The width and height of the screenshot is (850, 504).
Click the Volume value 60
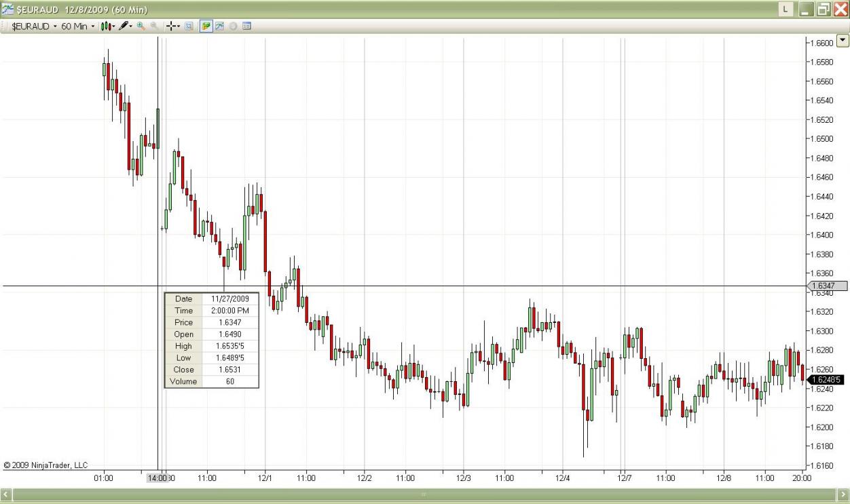tap(230, 382)
